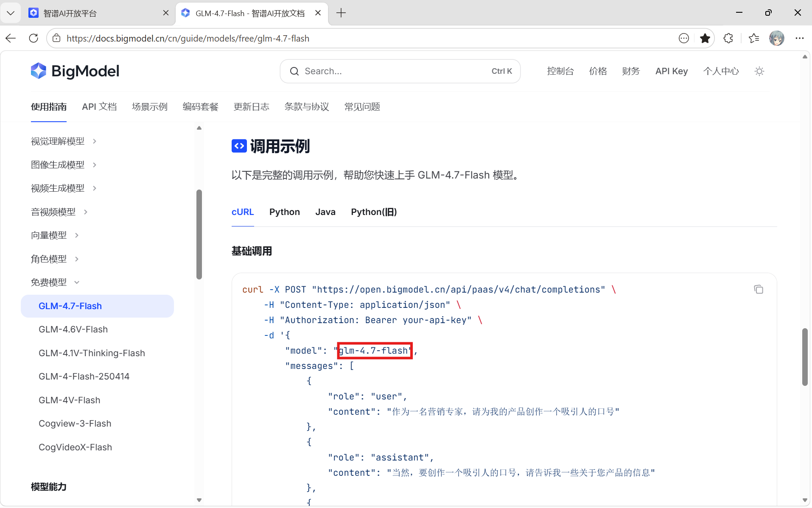Viewport: 812px width, 508px height.
Task: Open GLM-4V-Flash sidebar item
Action: [x=70, y=400]
